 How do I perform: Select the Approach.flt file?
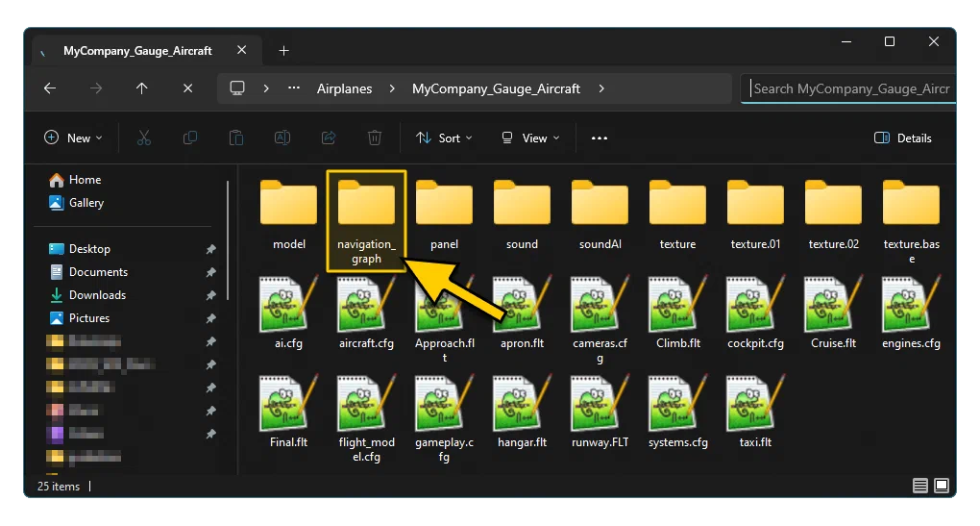click(x=445, y=319)
